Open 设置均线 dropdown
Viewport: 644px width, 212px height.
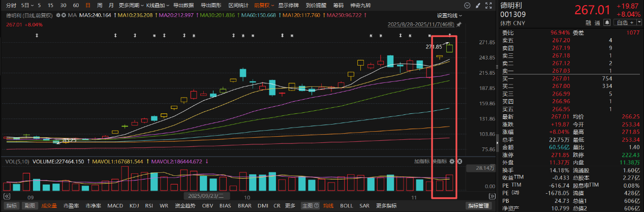point(450,15)
